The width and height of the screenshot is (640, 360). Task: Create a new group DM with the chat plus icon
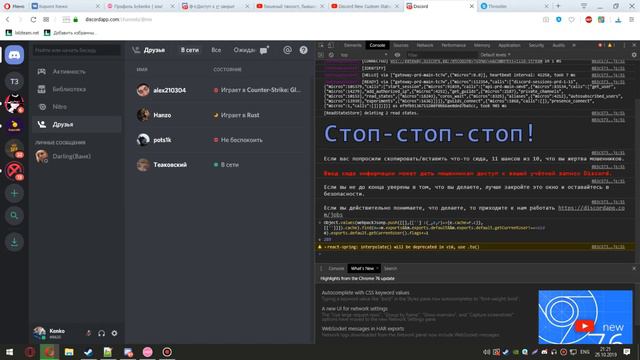(264, 50)
